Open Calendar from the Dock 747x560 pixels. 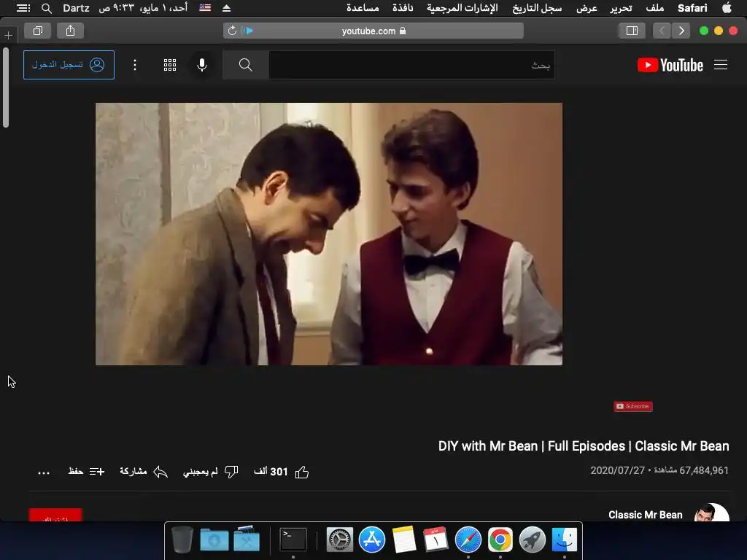(436, 540)
